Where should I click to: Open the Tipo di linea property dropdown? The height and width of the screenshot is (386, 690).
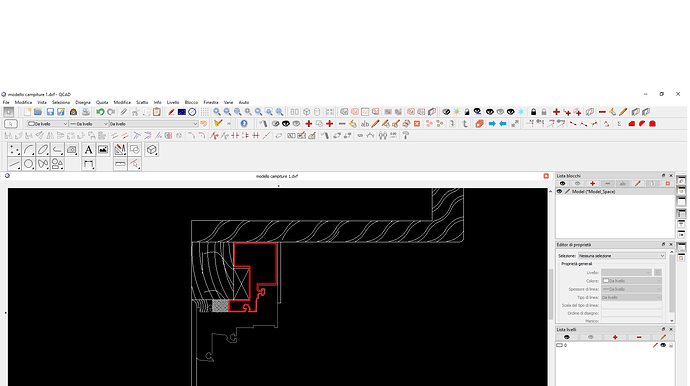click(631, 298)
